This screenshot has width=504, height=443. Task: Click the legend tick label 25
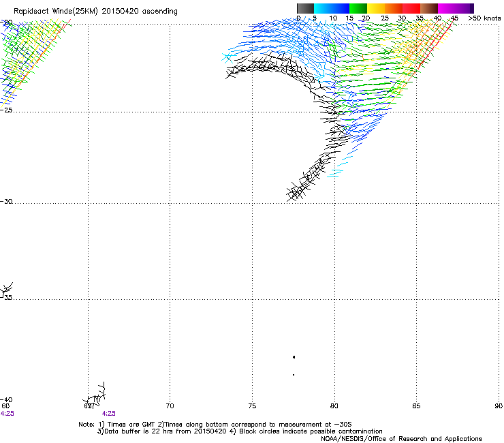(385, 18)
